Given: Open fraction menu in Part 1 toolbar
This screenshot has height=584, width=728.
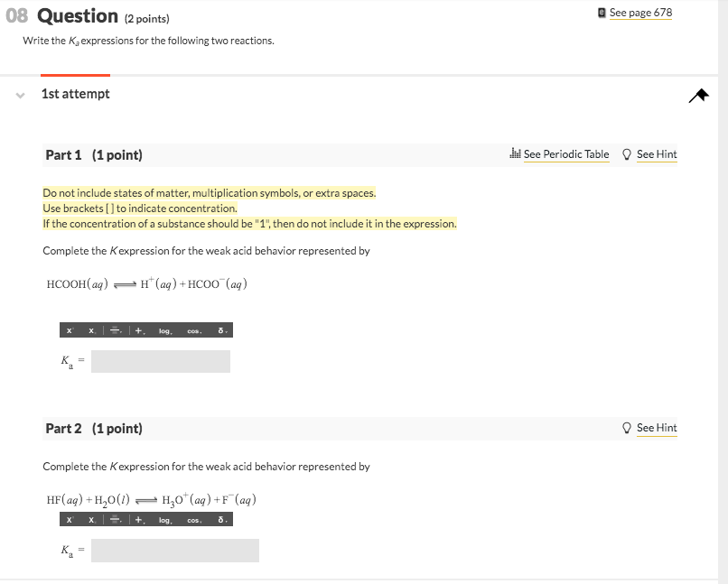Looking at the screenshot, I should click(116, 330).
